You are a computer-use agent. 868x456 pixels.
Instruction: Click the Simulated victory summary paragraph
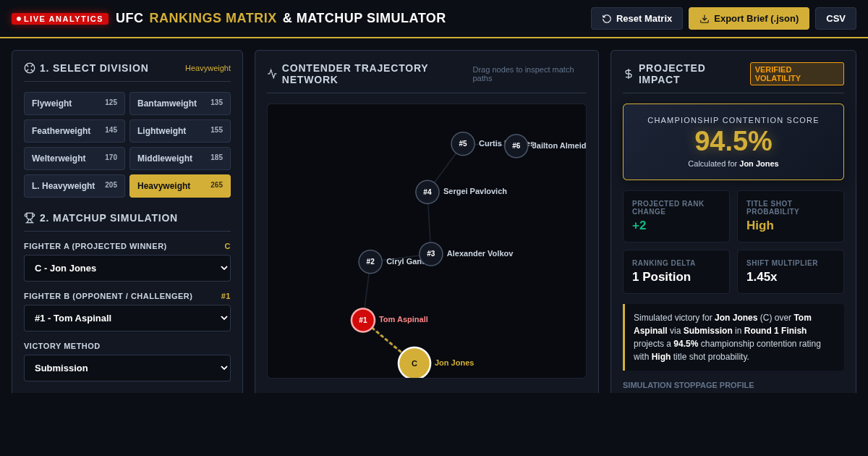(733, 337)
